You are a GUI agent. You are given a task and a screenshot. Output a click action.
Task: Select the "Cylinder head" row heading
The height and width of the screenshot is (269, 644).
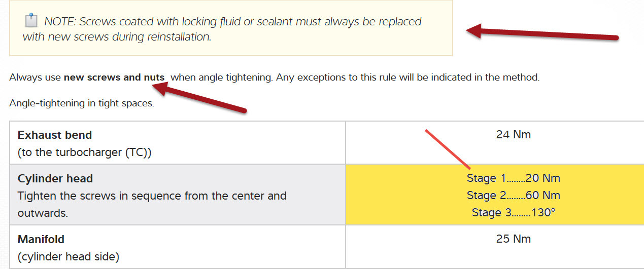click(x=55, y=179)
